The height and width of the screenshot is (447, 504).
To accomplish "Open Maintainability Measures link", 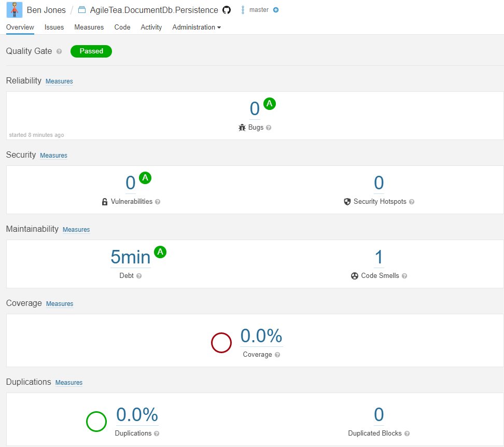I will pos(76,230).
